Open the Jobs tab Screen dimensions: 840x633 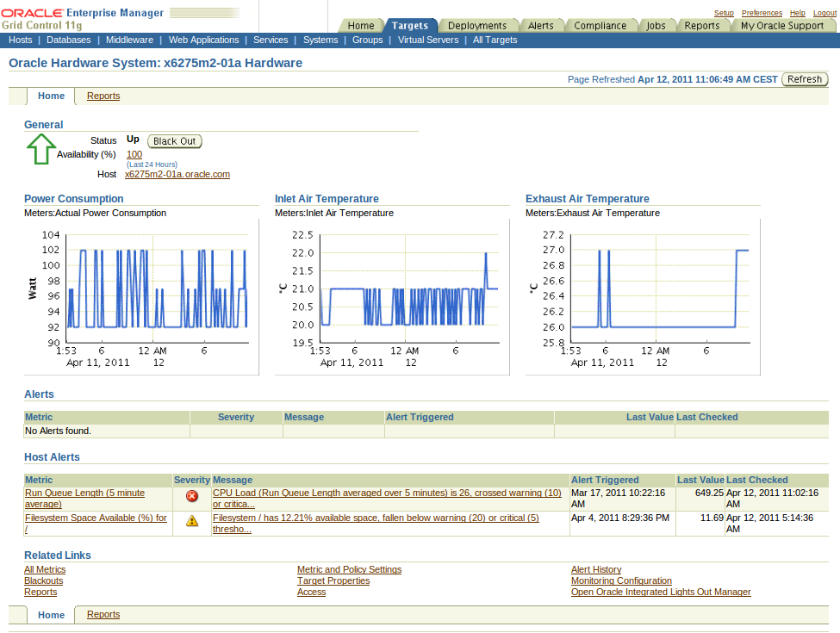pos(656,25)
